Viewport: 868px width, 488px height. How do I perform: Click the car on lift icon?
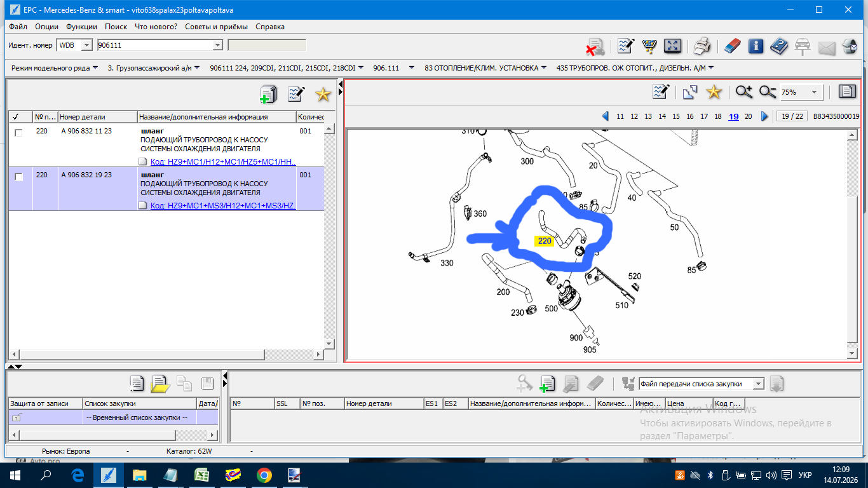803,46
